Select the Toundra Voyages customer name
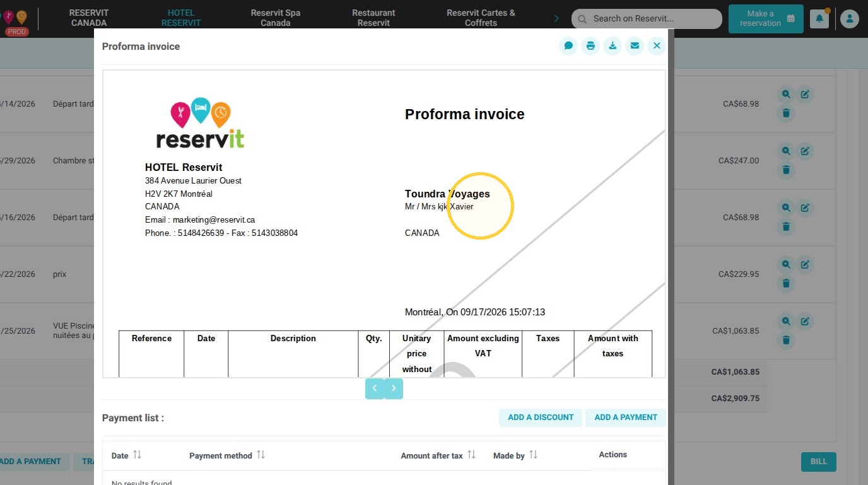This screenshot has height=485, width=868. click(447, 194)
